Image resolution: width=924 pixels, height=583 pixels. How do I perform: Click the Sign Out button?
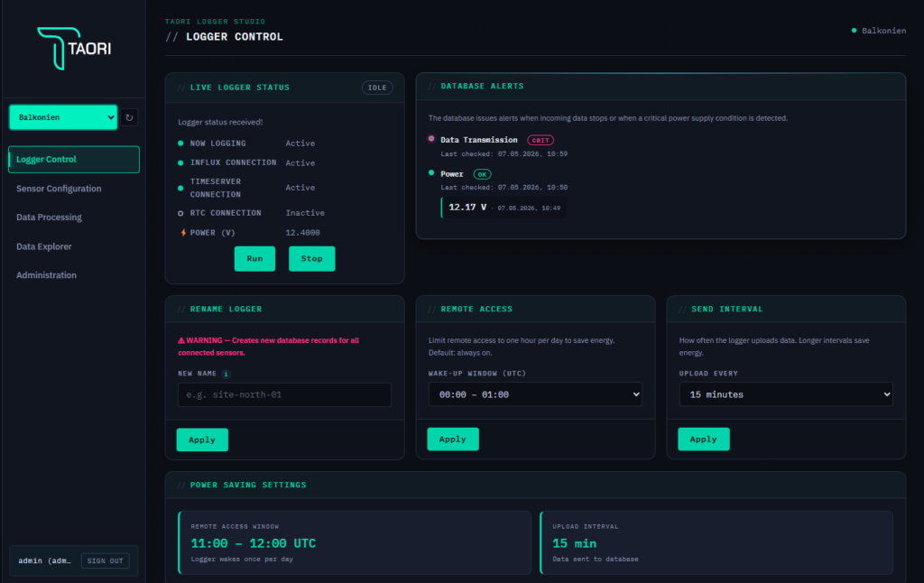[x=106, y=560]
